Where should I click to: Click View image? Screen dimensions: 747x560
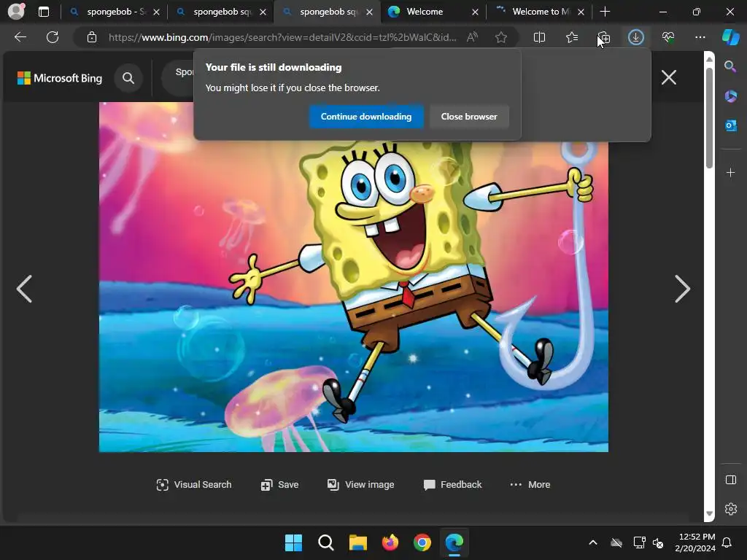pos(360,485)
